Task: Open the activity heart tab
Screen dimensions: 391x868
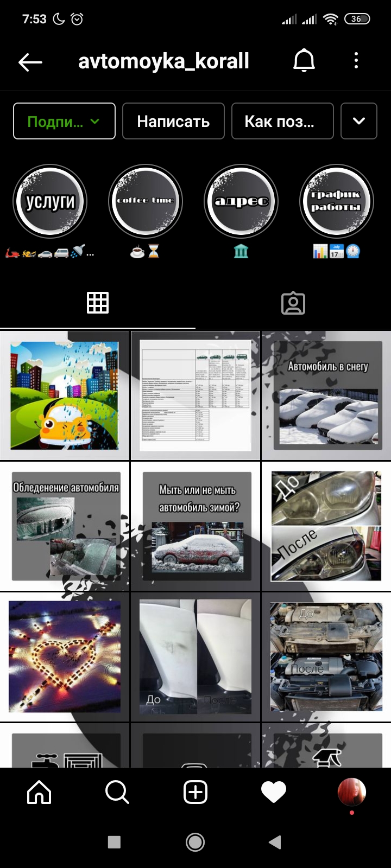Action: point(274,793)
